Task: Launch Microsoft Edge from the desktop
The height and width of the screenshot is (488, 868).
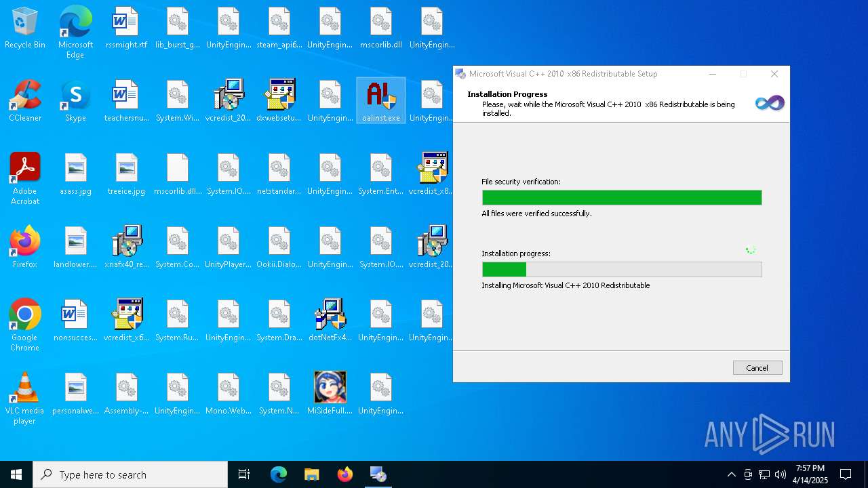Action: point(75,33)
